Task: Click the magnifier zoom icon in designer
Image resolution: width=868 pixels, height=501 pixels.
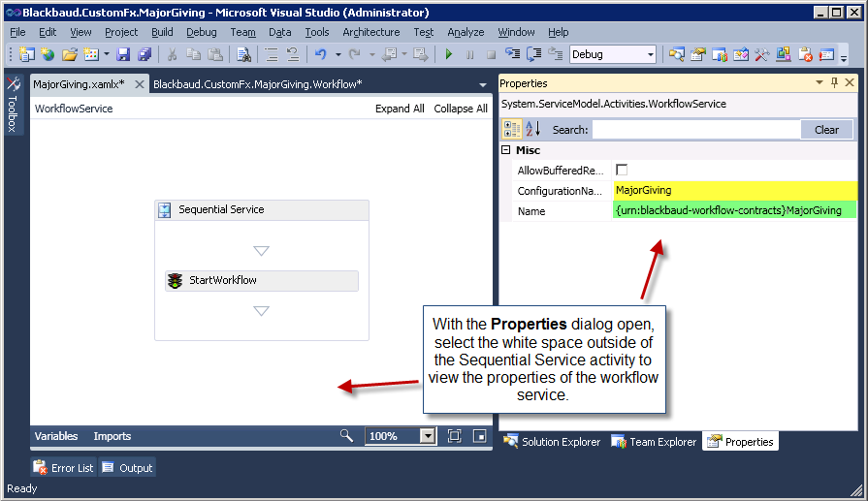Action: click(346, 436)
